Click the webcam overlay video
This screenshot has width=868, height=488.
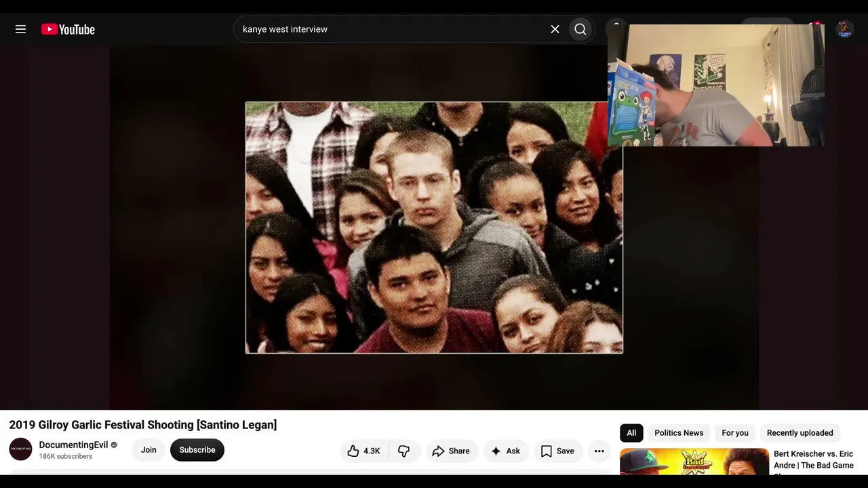pos(716,85)
